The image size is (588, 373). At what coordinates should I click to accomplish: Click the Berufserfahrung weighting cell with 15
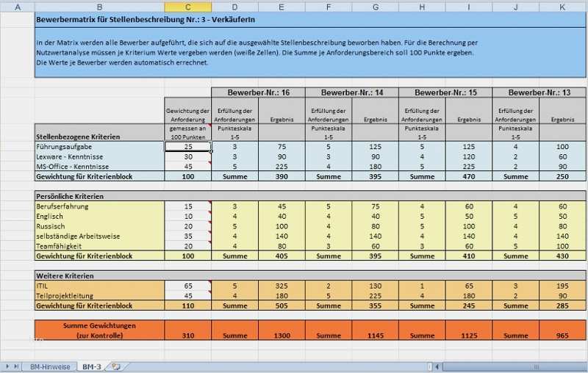click(187, 206)
